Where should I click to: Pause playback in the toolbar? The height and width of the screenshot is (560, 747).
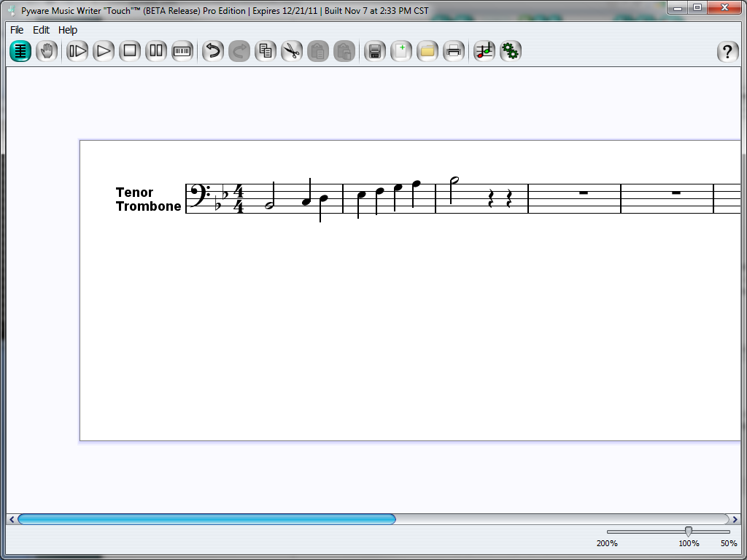156,51
